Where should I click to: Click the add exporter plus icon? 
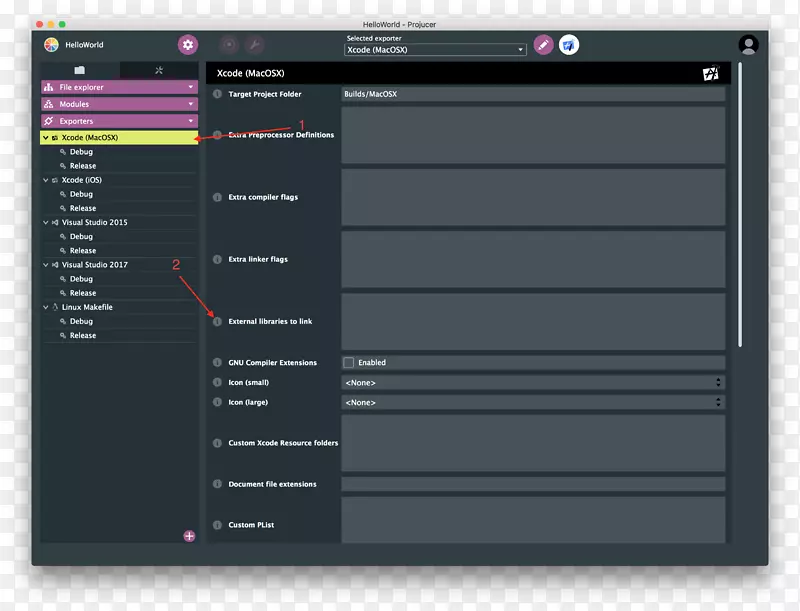coord(189,536)
